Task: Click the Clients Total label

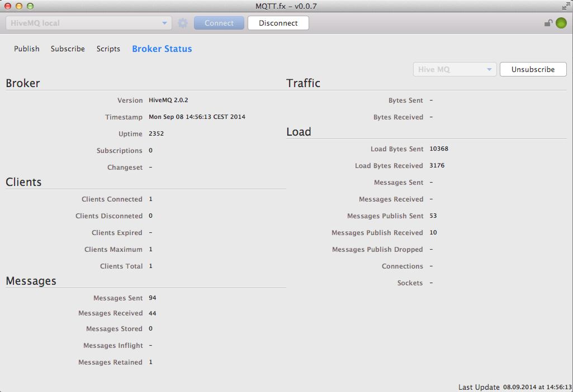Action: [121, 266]
